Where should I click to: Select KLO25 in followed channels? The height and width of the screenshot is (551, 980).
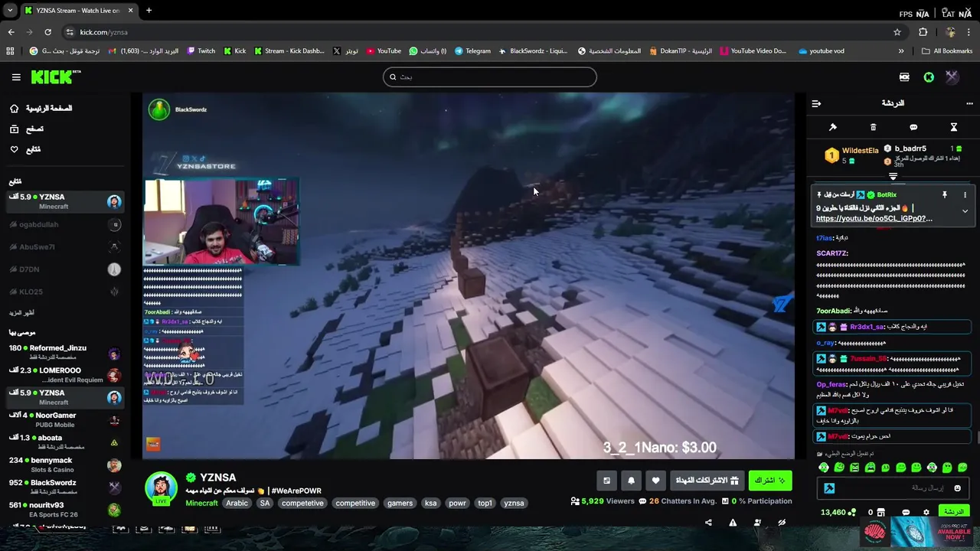pos(64,292)
